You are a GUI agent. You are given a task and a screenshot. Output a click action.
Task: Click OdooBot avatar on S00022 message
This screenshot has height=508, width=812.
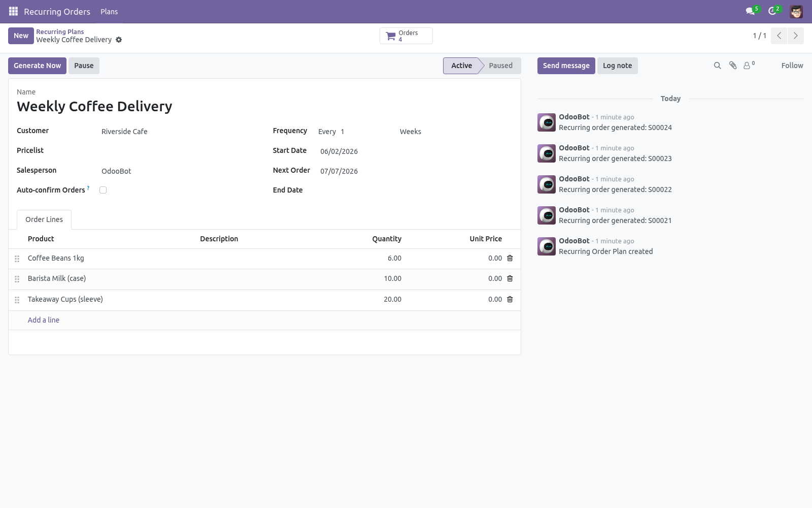tap(547, 184)
